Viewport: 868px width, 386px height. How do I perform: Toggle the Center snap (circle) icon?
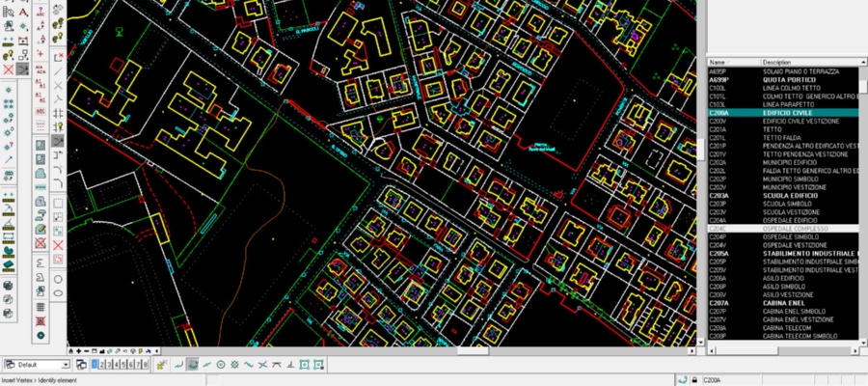(221, 365)
